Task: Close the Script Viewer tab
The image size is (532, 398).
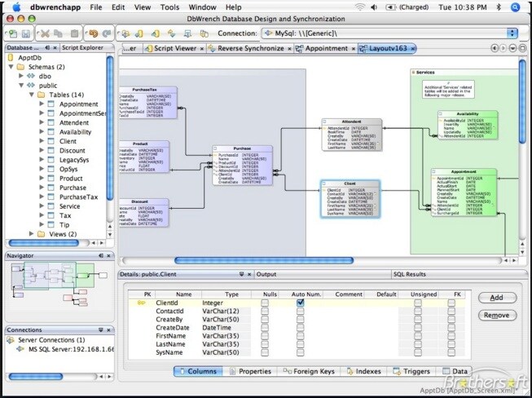Action: click(x=202, y=49)
